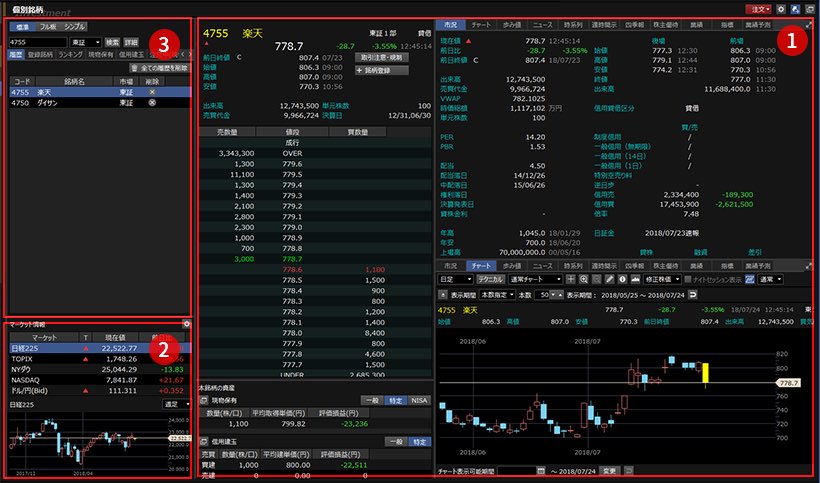The image size is (820, 483).
Task: Open the 登録銘柄 tab in left panel
Action: point(40,54)
